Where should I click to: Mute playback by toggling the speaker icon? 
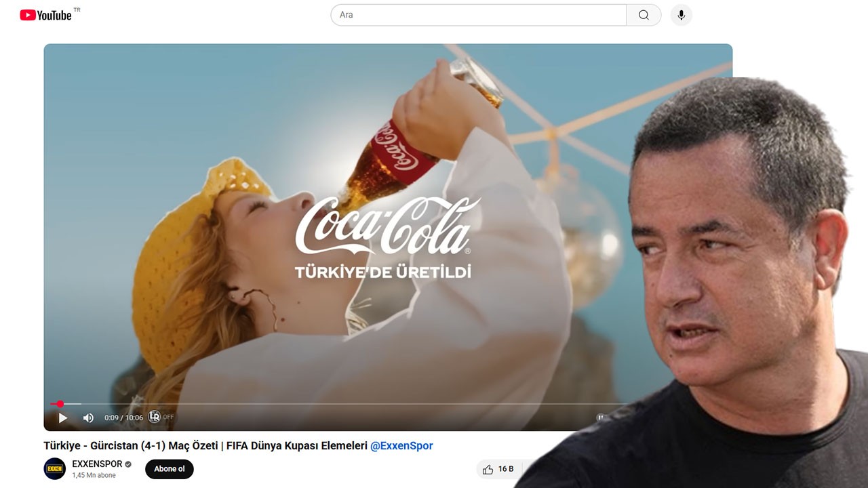[87, 418]
